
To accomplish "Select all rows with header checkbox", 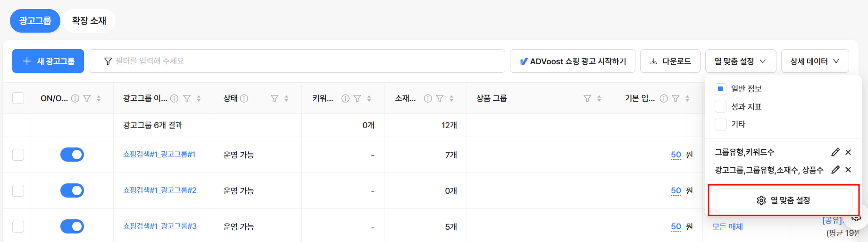I will pyautogui.click(x=18, y=98).
